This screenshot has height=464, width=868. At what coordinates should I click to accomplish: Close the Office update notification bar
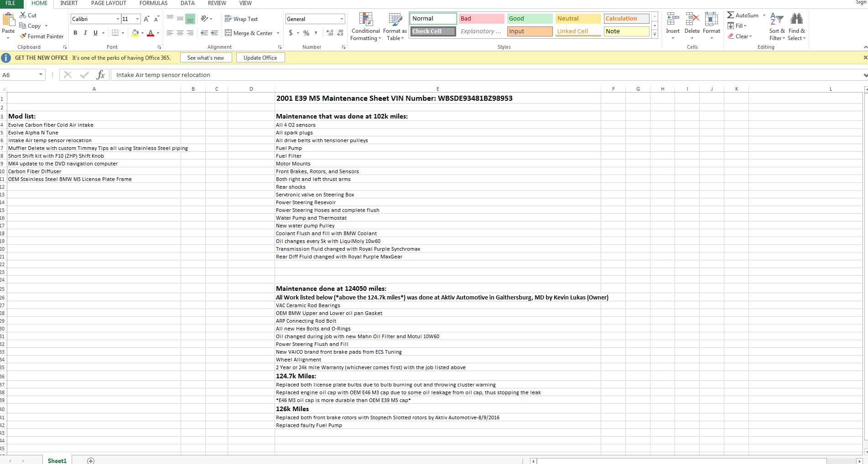(865, 57)
